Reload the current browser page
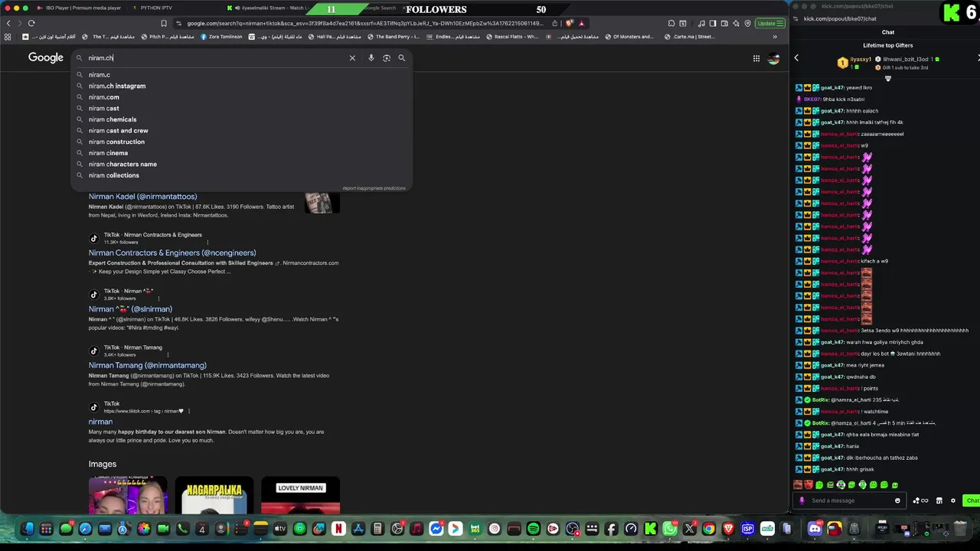Viewport: 980px width, 551px height. tap(31, 23)
